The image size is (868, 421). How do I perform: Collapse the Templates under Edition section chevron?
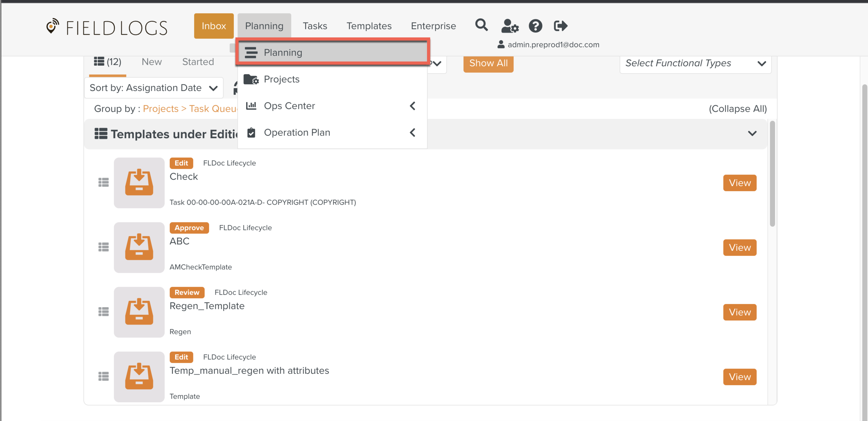752,134
